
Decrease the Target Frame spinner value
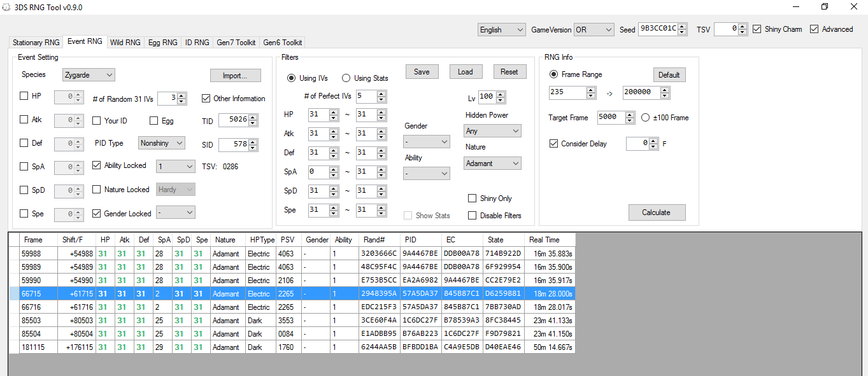(x=630, y=121)
